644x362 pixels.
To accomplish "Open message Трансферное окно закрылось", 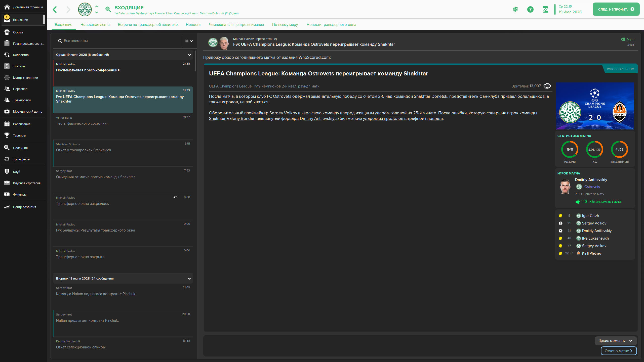I will tap(123, 206).
